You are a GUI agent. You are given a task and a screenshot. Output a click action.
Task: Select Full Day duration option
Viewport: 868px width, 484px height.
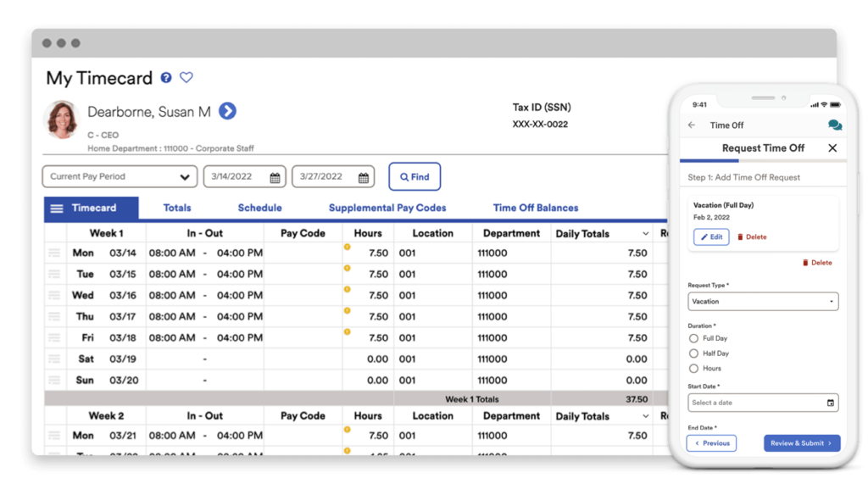click(693, 338)
